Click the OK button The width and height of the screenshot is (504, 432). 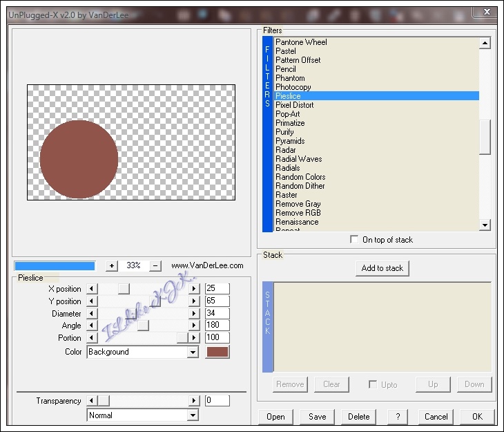click(x=477, y=416)
